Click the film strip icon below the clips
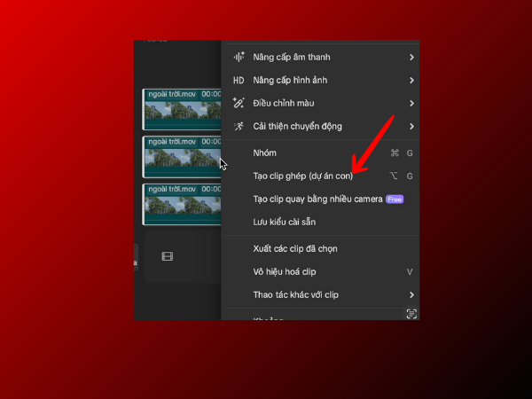Viewport: 532px width, 399px height. point(167,257)
